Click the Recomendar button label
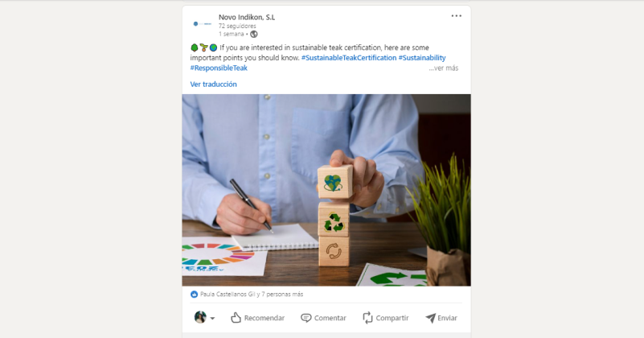Image resolution: width=644 pixels, height=338 pixels. [264, 318]
